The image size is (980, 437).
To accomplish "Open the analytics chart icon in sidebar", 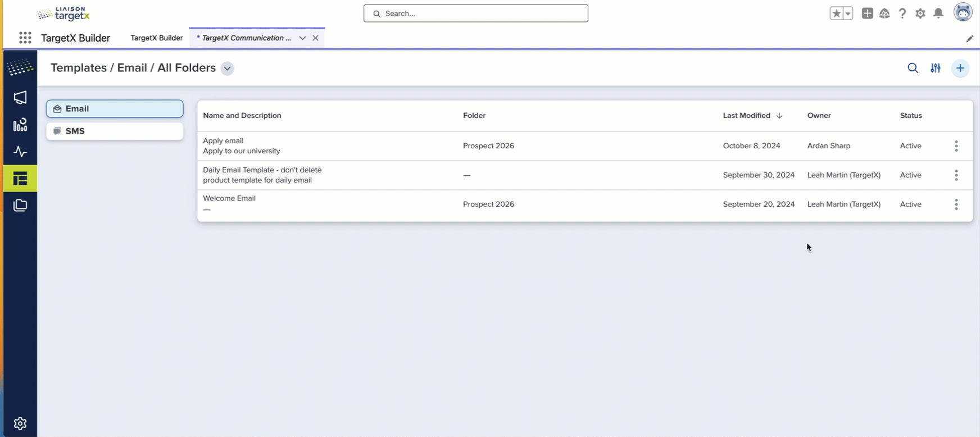I will (x=20, y=125).
